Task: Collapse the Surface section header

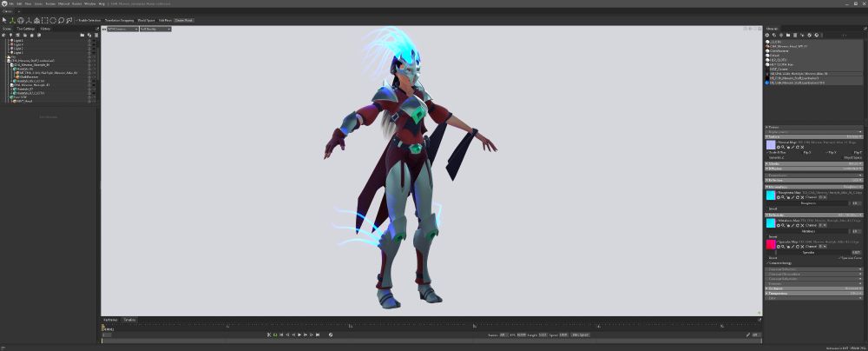Action: pyautogui.click(x=814, y=136)
